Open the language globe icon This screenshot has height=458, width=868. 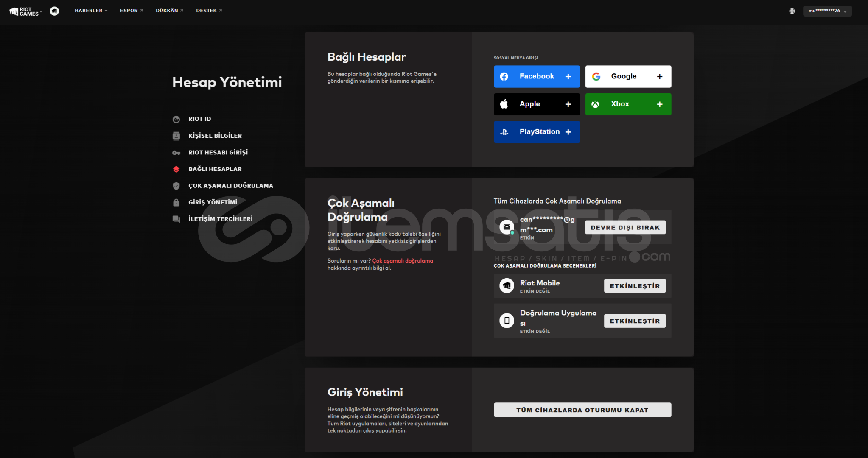click(792, 11)
